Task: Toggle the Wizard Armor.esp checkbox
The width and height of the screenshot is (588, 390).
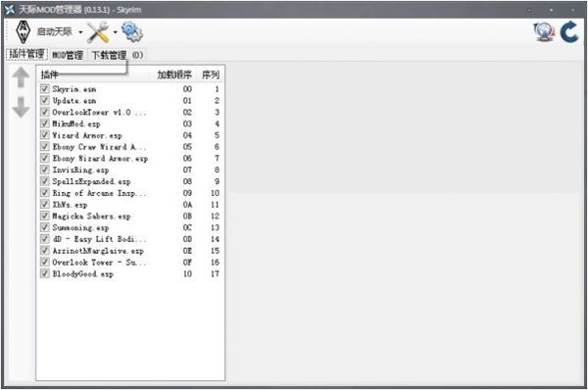Action: tap(45, 135)
